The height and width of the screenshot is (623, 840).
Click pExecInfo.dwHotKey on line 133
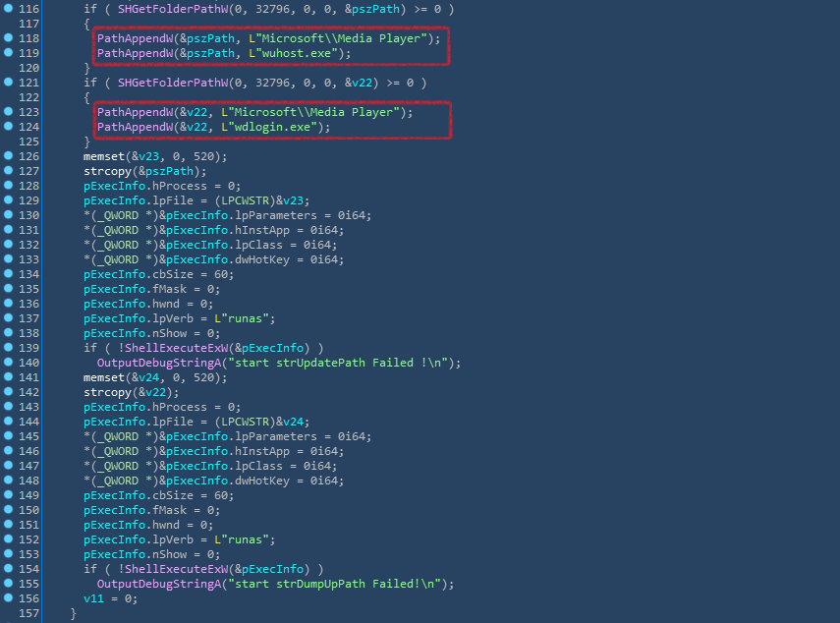(228, 259)
